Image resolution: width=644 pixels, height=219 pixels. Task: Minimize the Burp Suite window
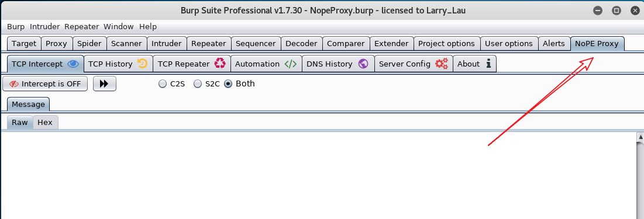[x=598, y=11]
